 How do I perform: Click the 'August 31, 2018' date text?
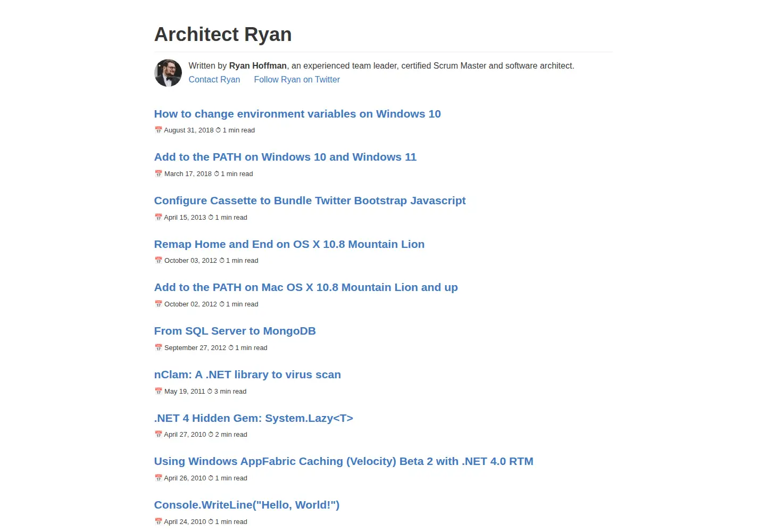click(x=189, y=130)
